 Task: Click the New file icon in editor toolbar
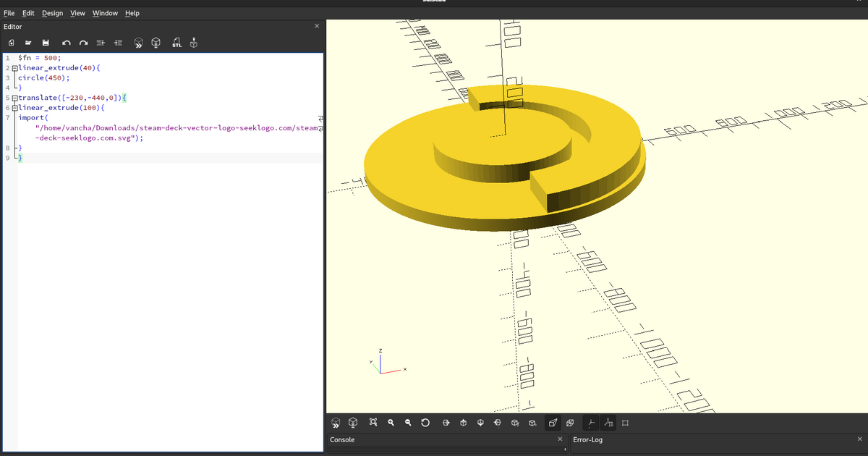tap(12, 43)
